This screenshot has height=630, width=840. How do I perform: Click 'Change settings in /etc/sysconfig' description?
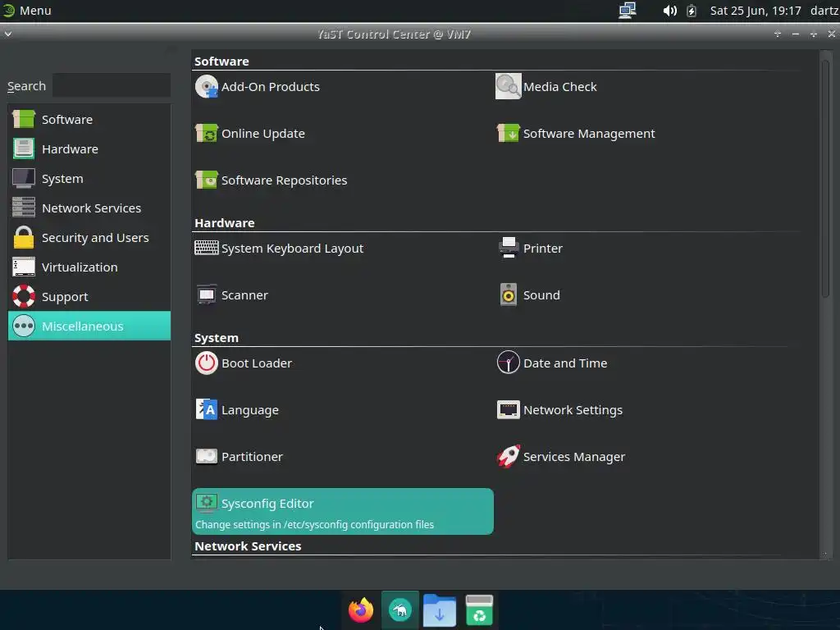pyautogui.click(x=314, y=524)
